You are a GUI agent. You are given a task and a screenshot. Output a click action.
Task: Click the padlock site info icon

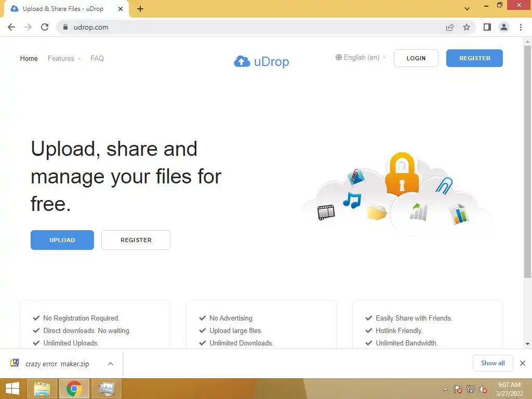[x=65, y=27]
